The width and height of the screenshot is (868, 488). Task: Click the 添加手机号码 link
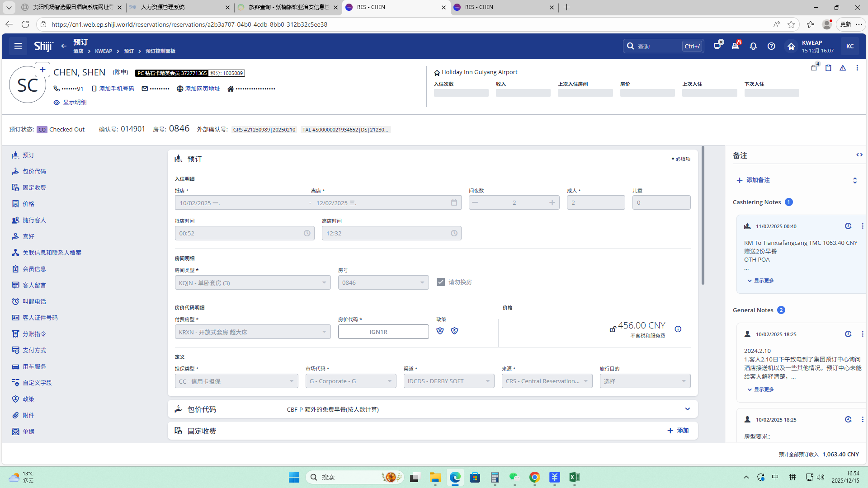click(x=116, y=89)
